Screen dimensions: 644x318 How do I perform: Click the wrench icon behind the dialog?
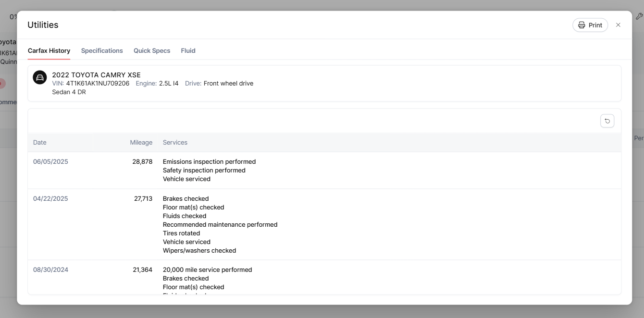click(x=639, y=16)
